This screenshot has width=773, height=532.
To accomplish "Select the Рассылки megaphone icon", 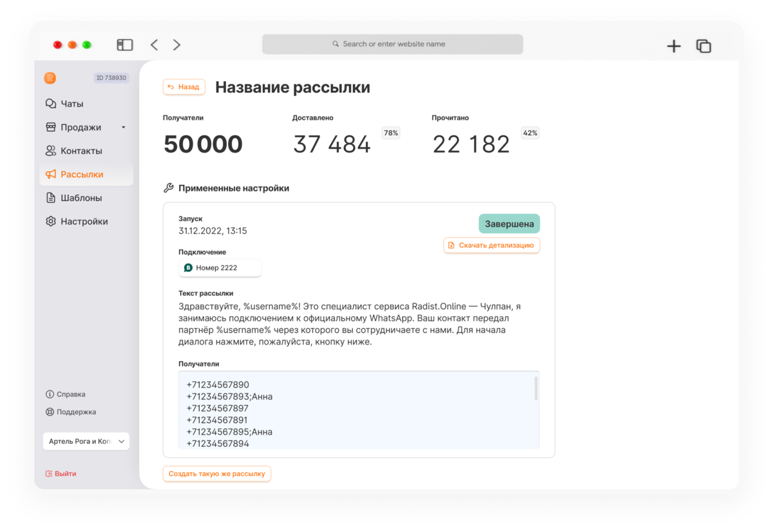I will (50, 175).
